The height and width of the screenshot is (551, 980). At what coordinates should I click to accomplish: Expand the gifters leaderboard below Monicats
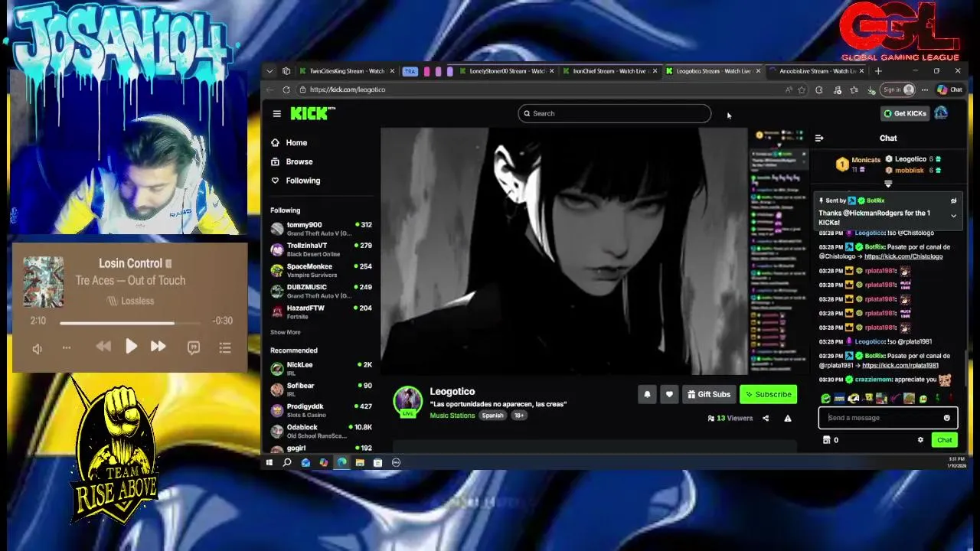[x=888, y=184]
